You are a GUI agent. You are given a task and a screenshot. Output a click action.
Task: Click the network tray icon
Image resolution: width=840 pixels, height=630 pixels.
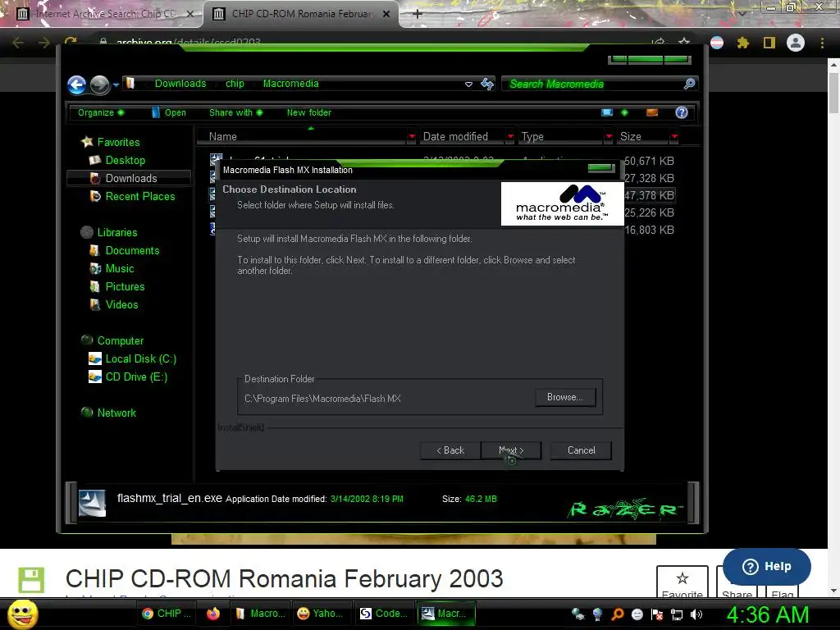677,614
